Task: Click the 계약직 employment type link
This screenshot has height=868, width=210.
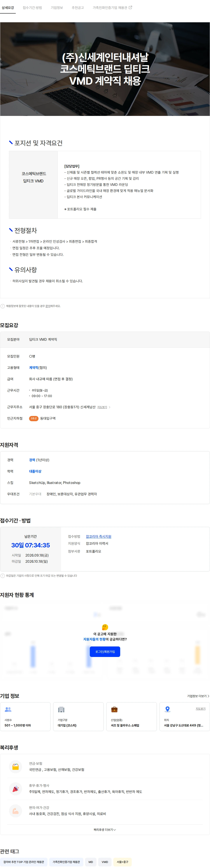Action: 34,368
